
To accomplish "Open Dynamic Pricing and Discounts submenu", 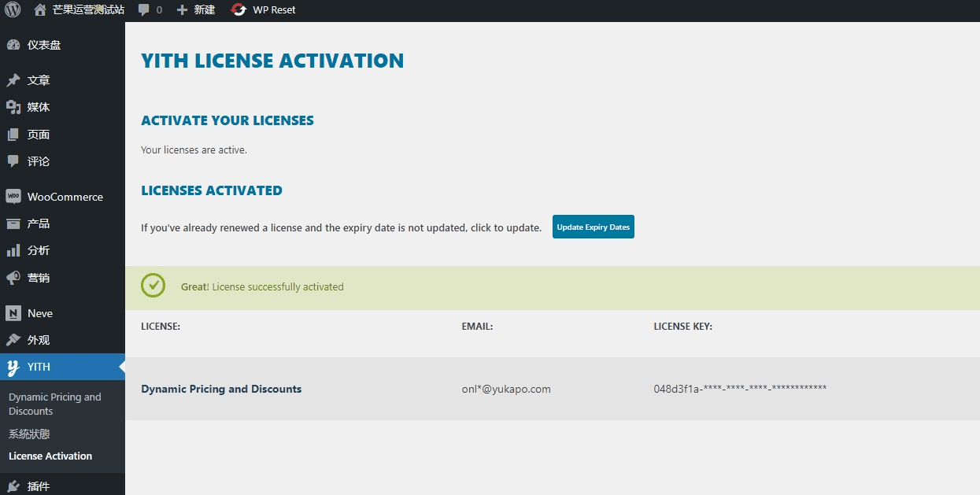I will 55,404.
